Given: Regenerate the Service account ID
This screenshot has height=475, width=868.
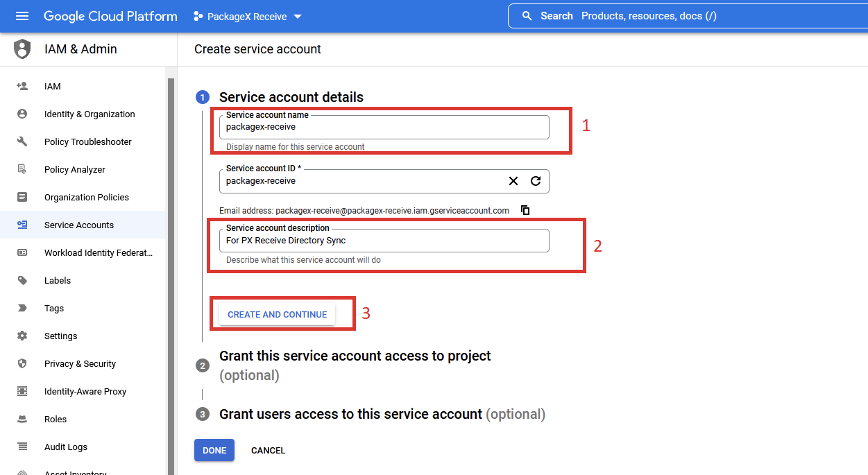Looking at the screenshot, I should [536, 181].
